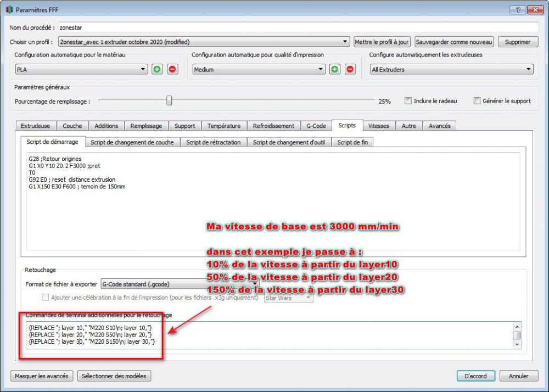The height and width of the screenshot is (392, 549).
Task: Click the line 'G28 ;Retour origines'
Action: (55, 159)
